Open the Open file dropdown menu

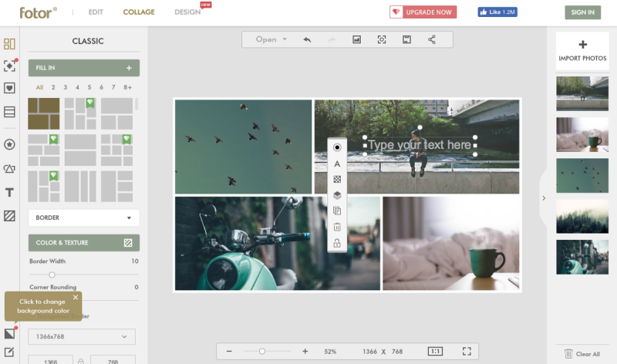point(271,39)
